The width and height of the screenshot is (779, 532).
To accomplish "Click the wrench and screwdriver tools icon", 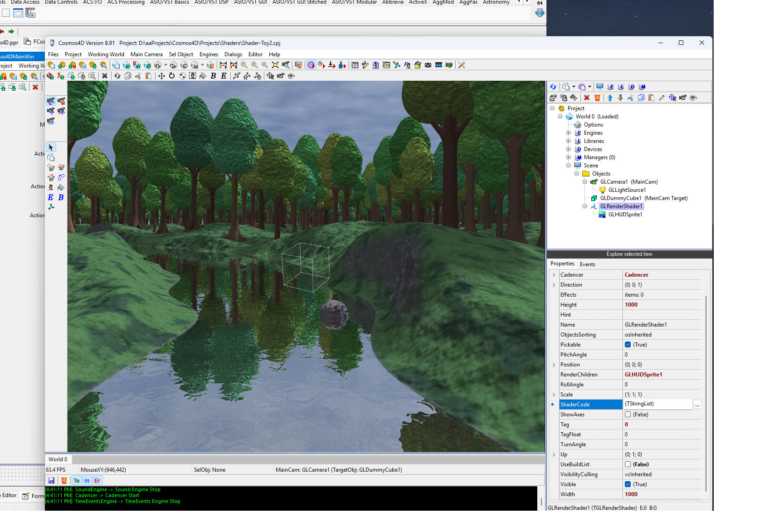I will (462, 65).
